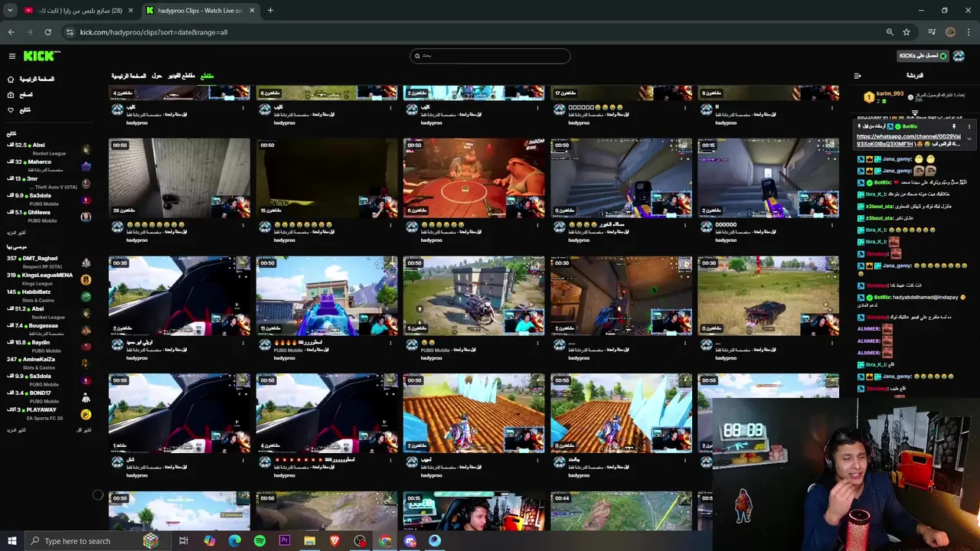980x551 pixels.
Task: Select the Videos tab on channel page
Action: [x=181, y=76]
